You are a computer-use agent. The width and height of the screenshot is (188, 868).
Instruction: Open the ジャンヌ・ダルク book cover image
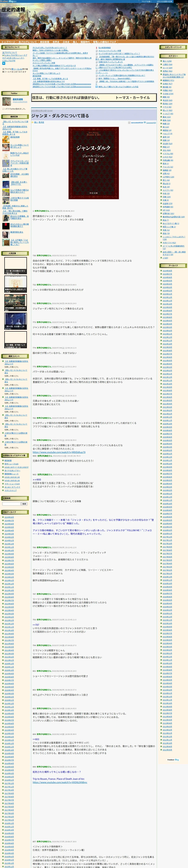click(x=94, y=163)
